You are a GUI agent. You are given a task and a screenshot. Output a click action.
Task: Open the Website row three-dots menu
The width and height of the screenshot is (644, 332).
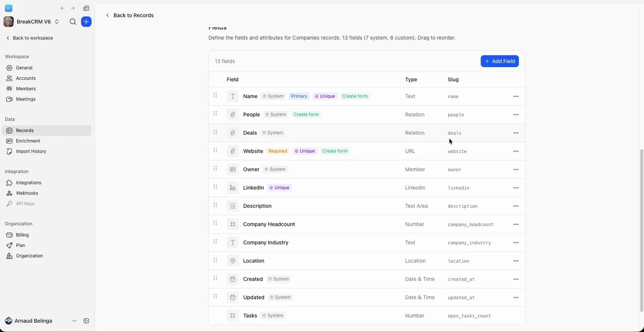(x=516, y=151)
